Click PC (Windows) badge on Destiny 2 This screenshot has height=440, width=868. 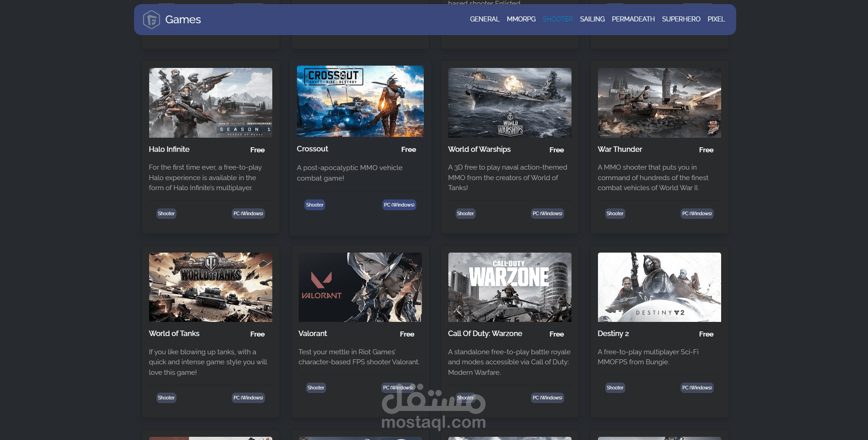(x=697, y=388)
